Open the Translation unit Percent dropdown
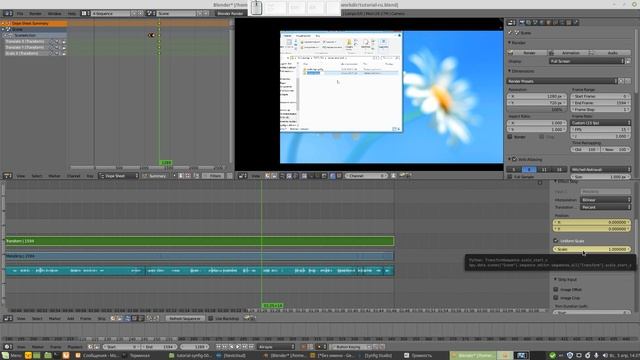 pyautogui.click(x=605, y=207)
